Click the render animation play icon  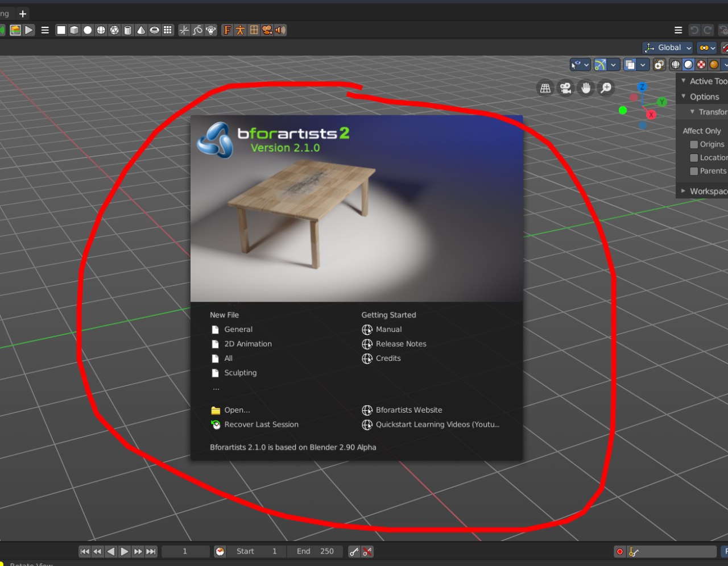[29, 30]
